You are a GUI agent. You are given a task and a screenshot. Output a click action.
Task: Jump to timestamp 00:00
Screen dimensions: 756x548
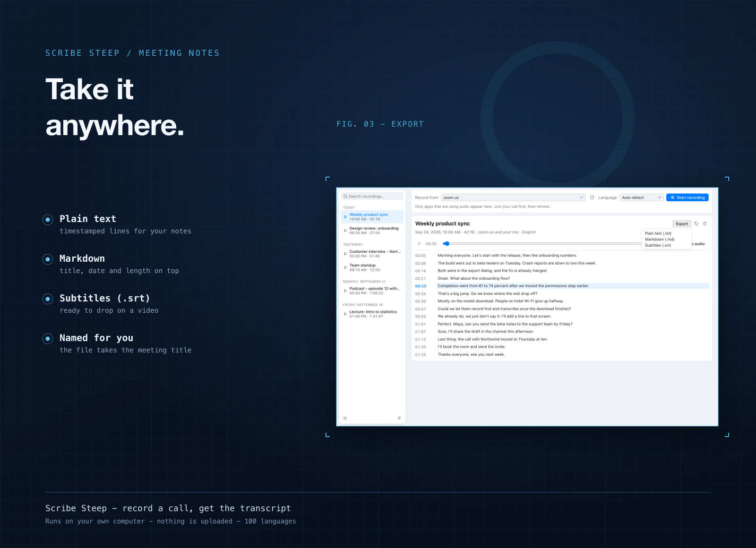pos(421,256)
